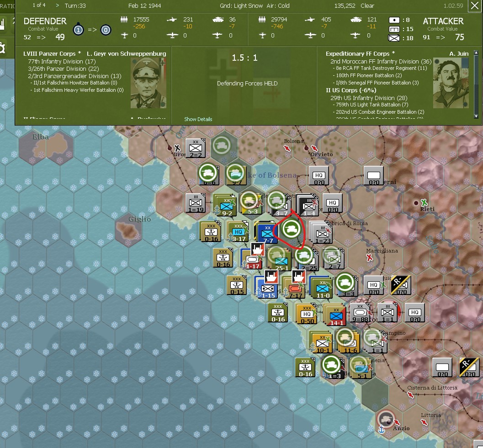Select 202nd US Combat Engineer Battalion
Viewport: 483px width, 448px height.
[x=378, y=112]
